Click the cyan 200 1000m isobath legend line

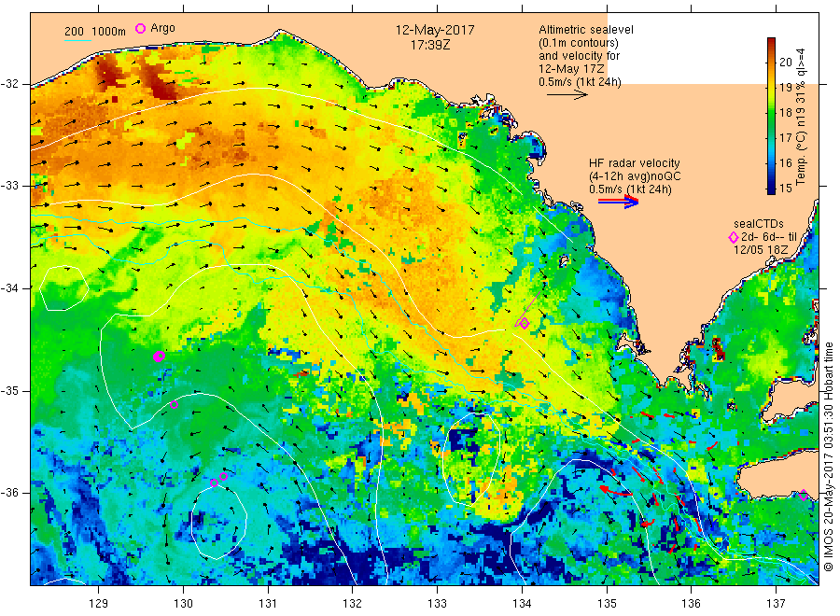(x=78, y=40)
